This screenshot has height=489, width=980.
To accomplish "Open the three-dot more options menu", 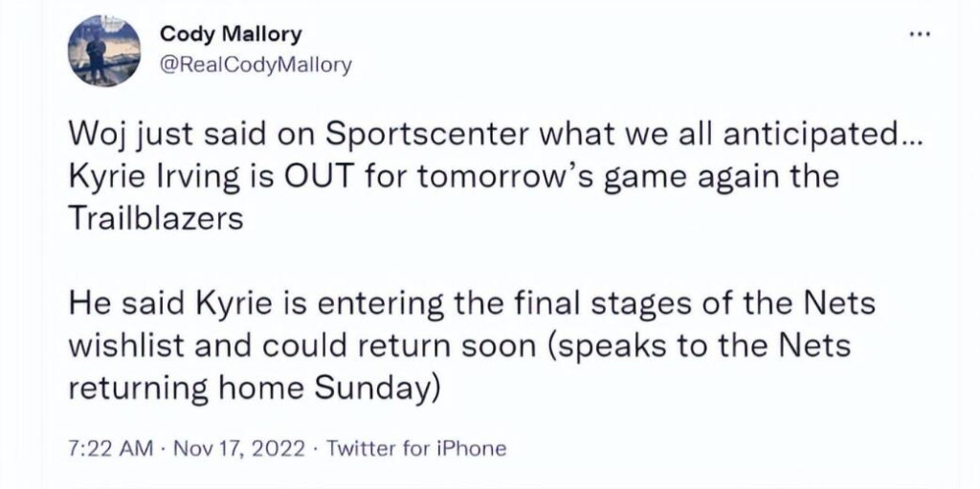I will pyautogui.click(x=920, y=33).
